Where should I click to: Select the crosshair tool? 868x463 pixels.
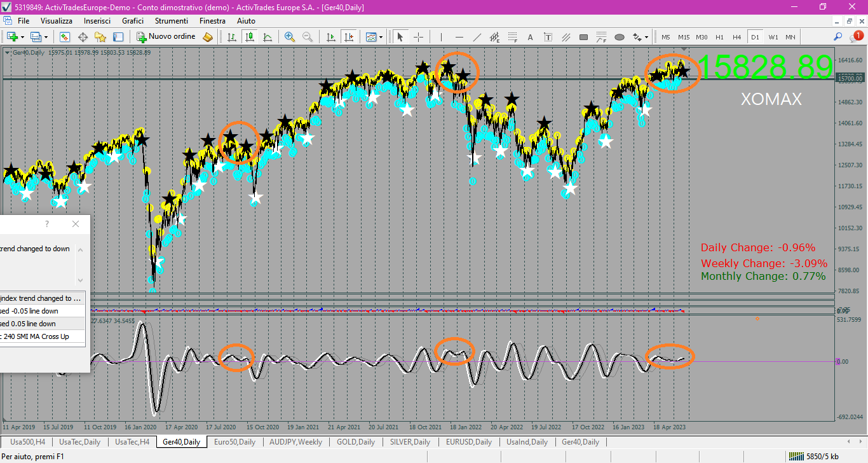click(x=418, y=37)
